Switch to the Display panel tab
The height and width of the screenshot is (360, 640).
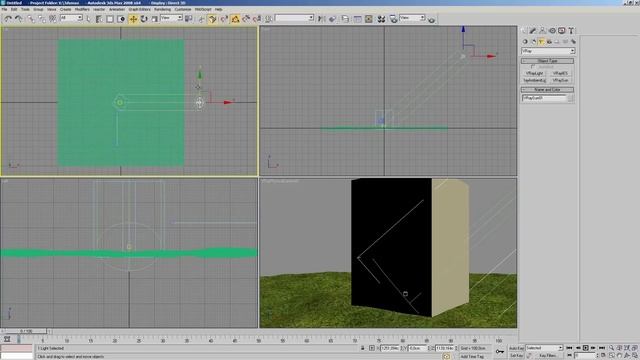[x=562, y=31]
